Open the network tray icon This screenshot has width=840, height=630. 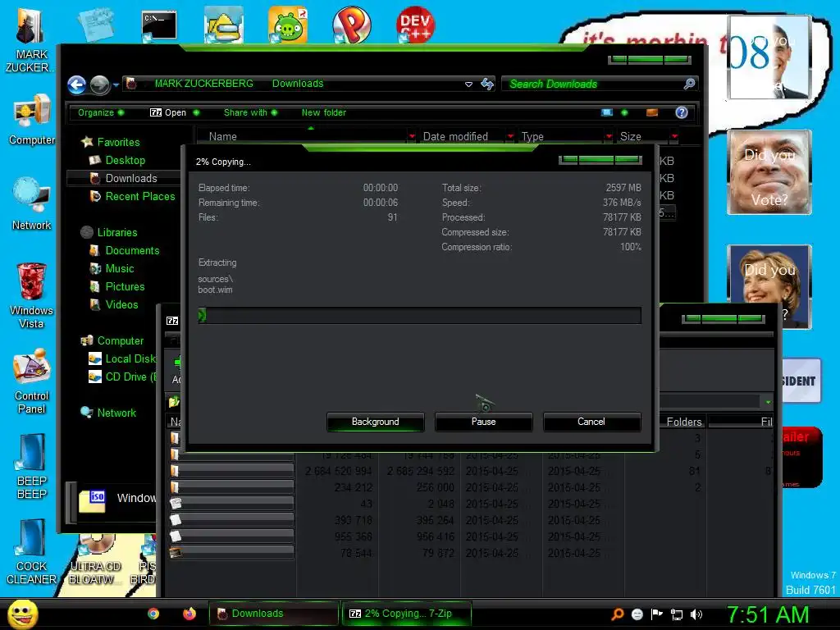point(677,614)
